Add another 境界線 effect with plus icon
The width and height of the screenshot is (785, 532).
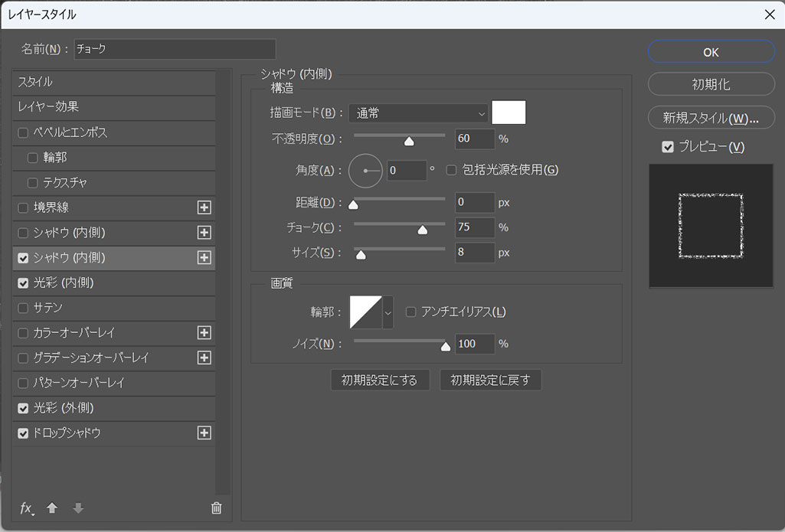click(x=204, y=207)
